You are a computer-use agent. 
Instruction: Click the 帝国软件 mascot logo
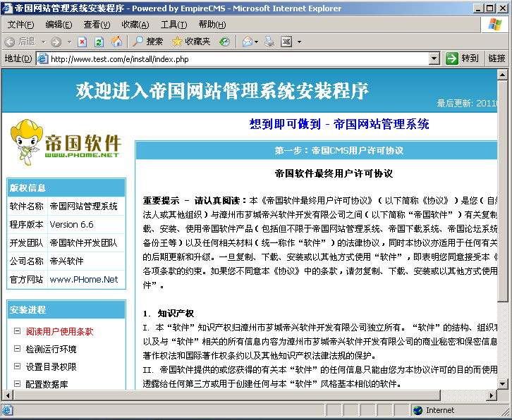[66, 142]
